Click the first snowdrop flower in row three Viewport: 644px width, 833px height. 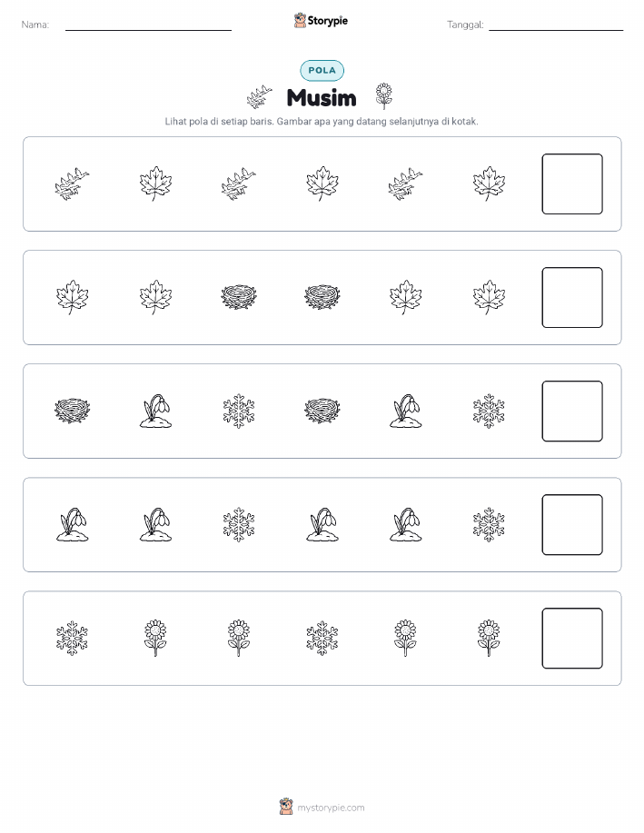click(155, 411)
